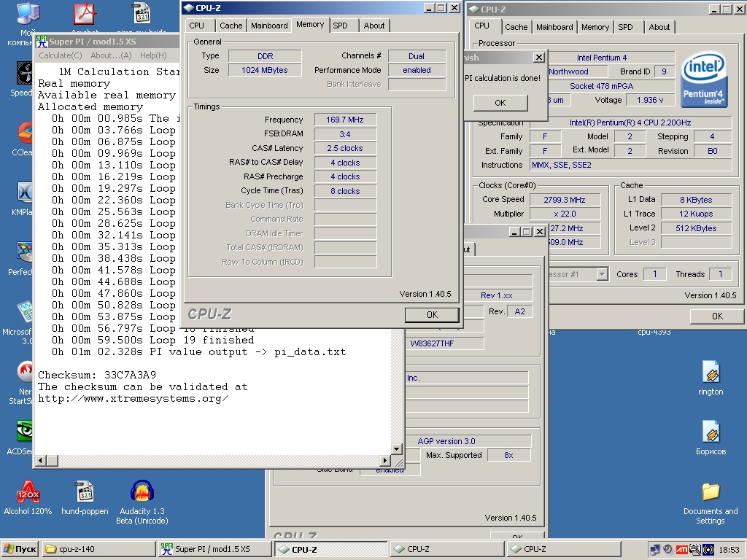This screenshot has height=560, width=747.
Task: Launch KMPlayer from the desktop
Action: point(25,192)
